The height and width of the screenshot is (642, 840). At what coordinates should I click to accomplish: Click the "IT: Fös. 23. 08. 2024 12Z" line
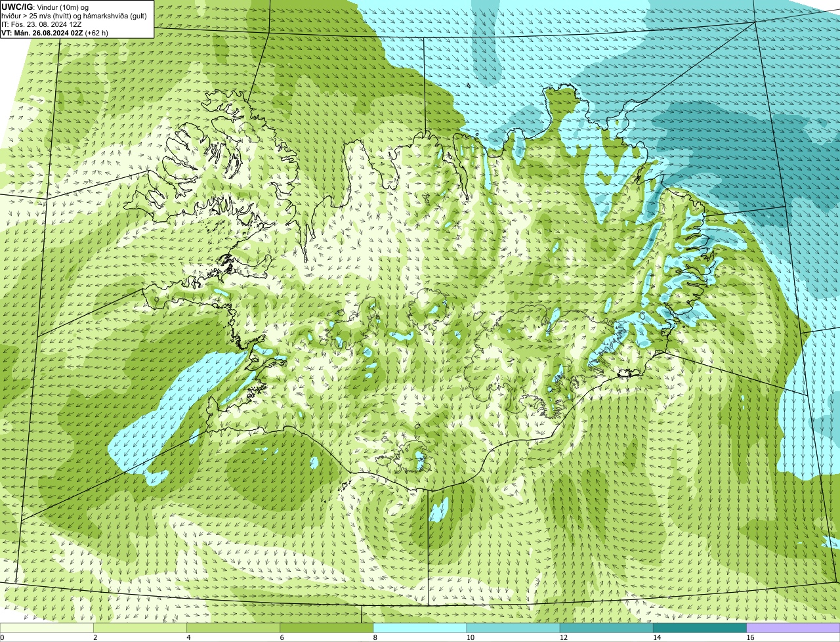(x=41, y=25)
